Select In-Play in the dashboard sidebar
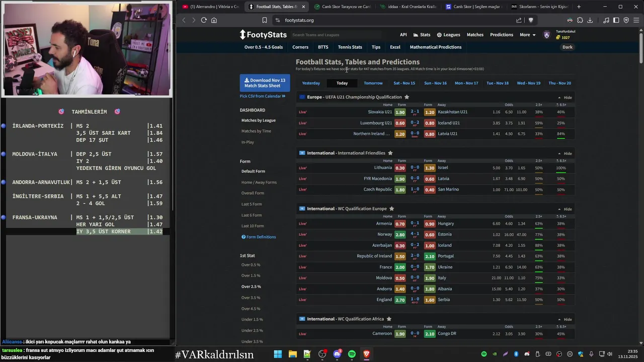Image resolution: width=644 pixels, height=362 pixels. [x=248, y=142]
